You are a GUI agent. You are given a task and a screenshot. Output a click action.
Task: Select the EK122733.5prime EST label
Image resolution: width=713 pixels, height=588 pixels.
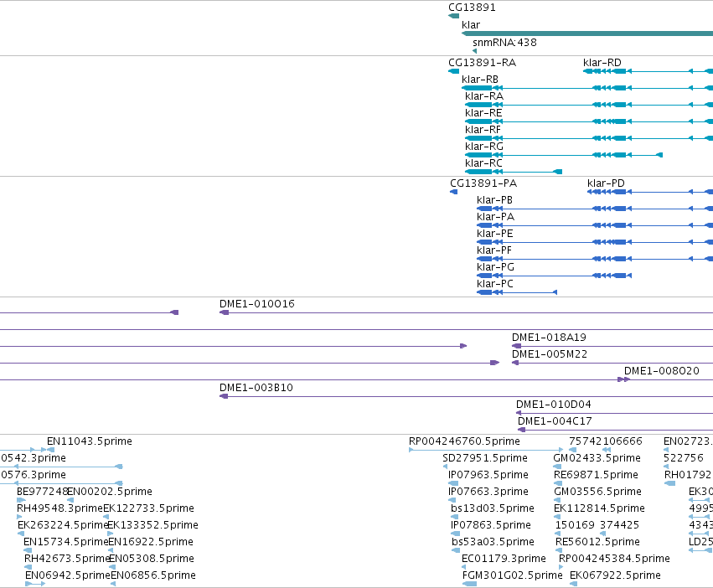[148, 509]
